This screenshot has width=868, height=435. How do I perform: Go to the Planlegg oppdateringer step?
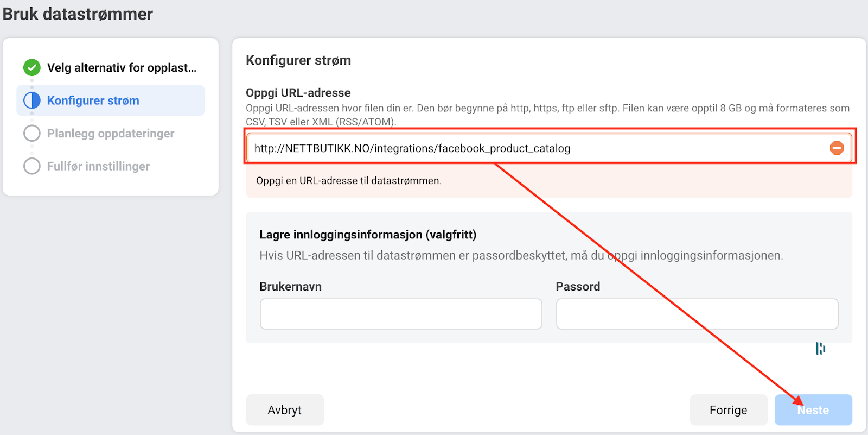point(111,134)
